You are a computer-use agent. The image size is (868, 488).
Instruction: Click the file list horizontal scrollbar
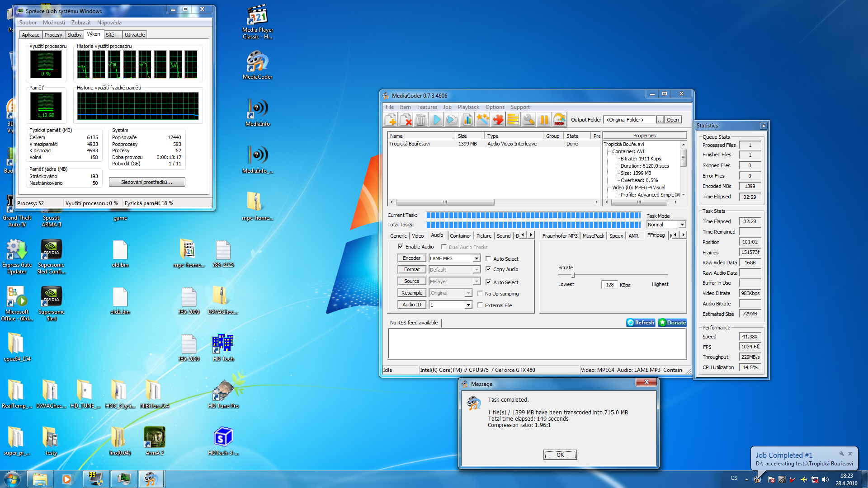[494, 202]
